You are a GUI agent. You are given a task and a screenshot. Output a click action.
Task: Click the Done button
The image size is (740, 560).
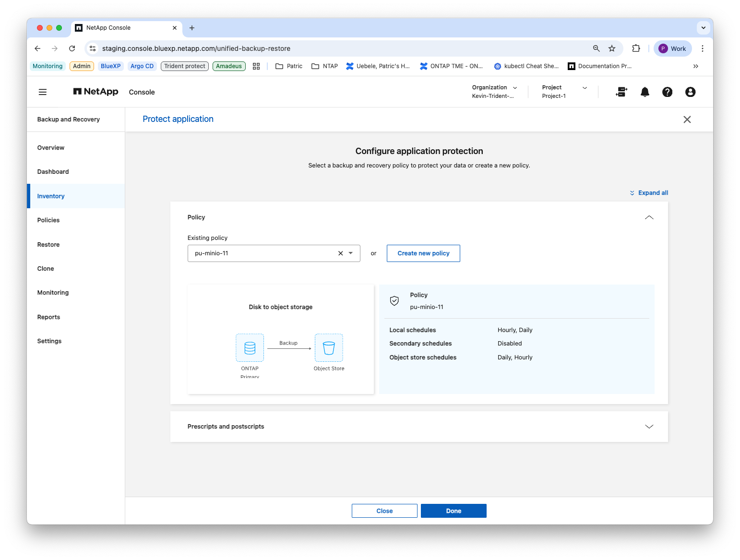454,511
